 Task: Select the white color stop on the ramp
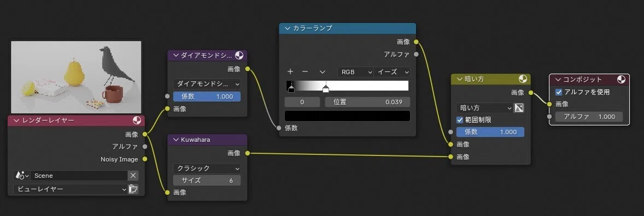pyautogui.click(x=326, y=88)
